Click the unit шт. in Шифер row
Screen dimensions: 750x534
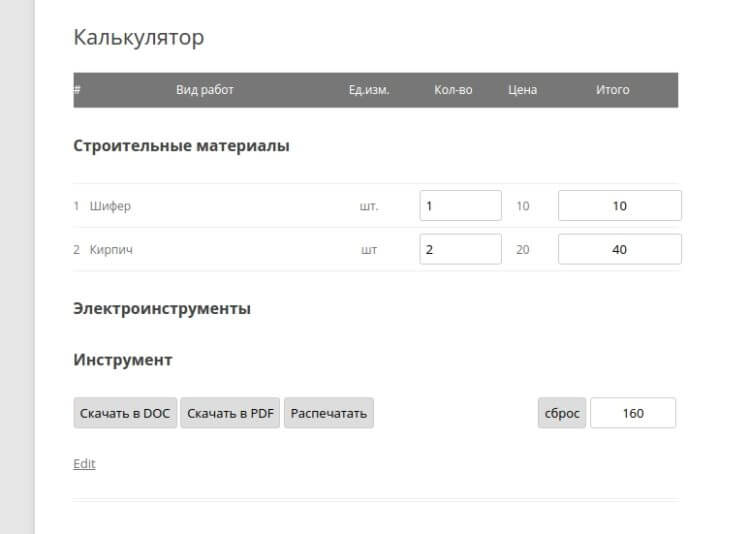click(369, 207)
